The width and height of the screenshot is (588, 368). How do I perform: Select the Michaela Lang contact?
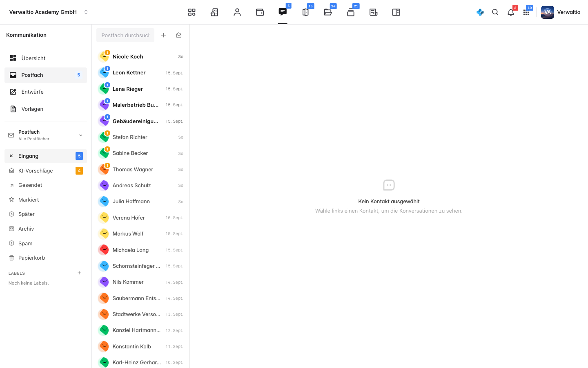point(141,250)
